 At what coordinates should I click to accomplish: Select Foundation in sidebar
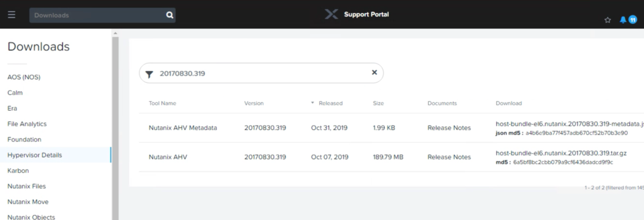[x=24, y=140]
